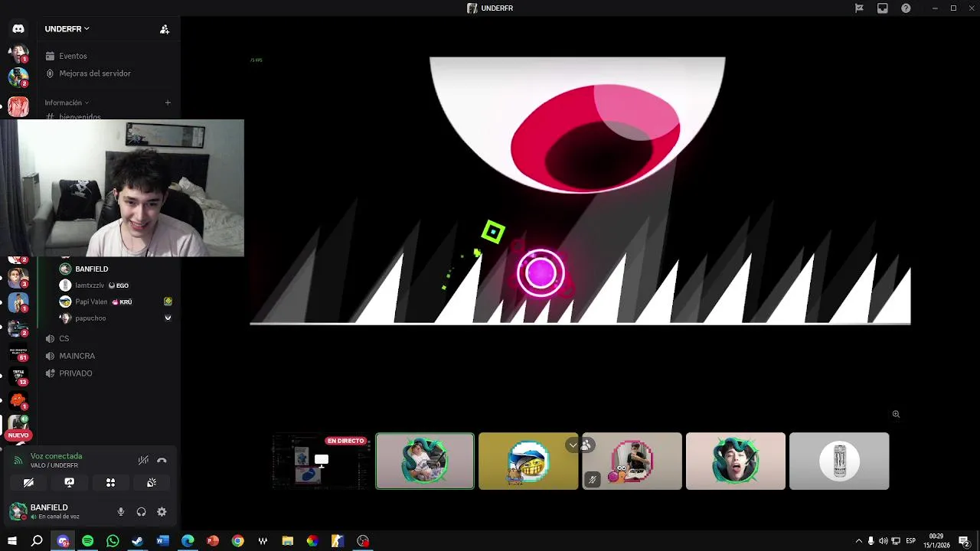980x551 pixels.
Task: Select user Papi Valen in voice channel
Action: (96, 302)
